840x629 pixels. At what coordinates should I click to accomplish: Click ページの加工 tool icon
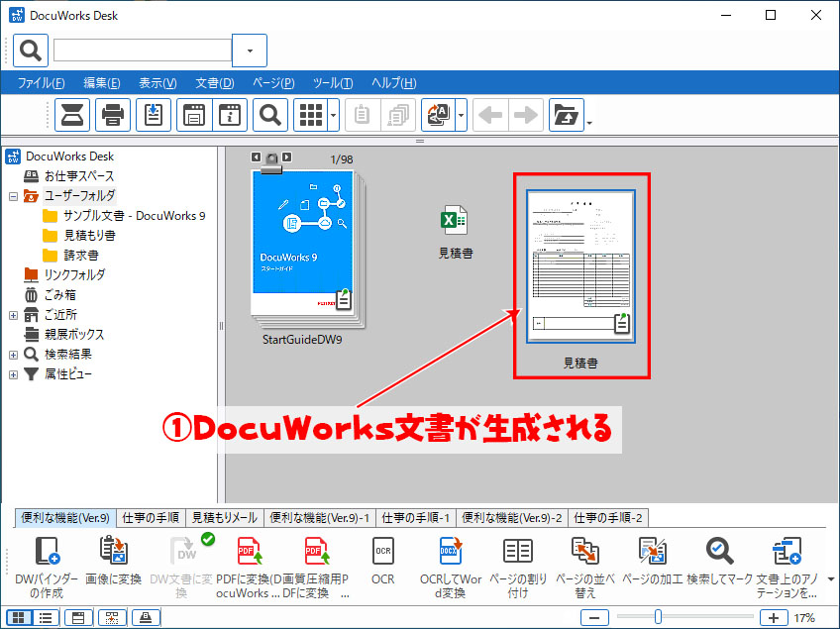[653, 551]
